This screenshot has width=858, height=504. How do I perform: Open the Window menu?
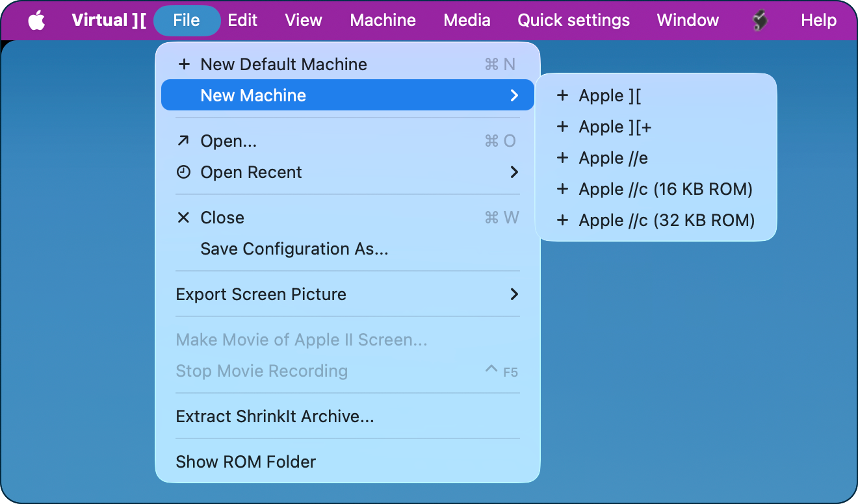click(688, 21)
